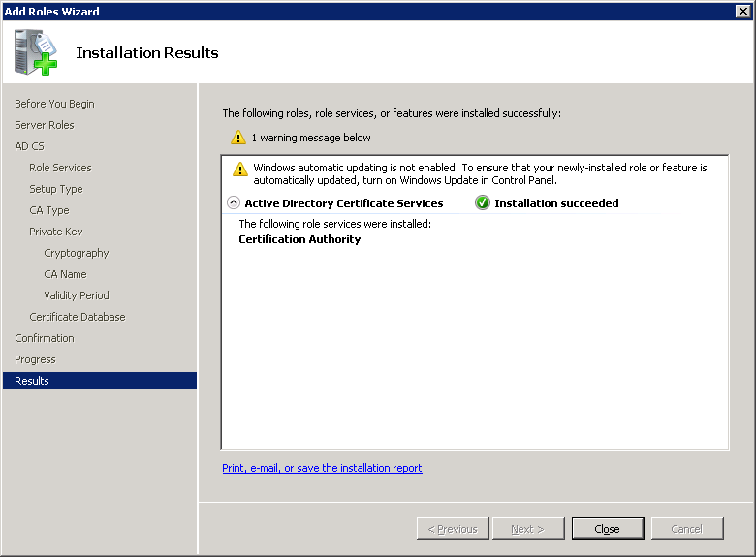Select the Validity Period step
The height and width of the screenshot is (557, 756).
[x=77, y=295]
